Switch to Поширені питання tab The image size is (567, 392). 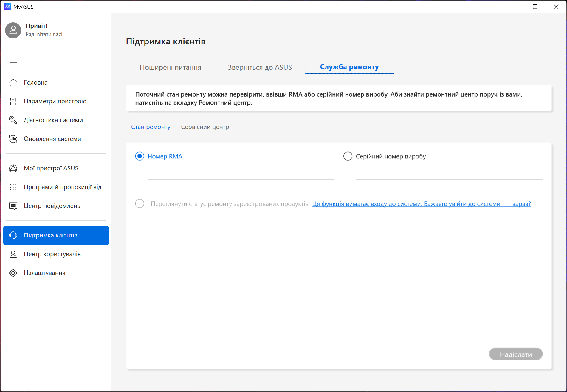click(170, 67)
